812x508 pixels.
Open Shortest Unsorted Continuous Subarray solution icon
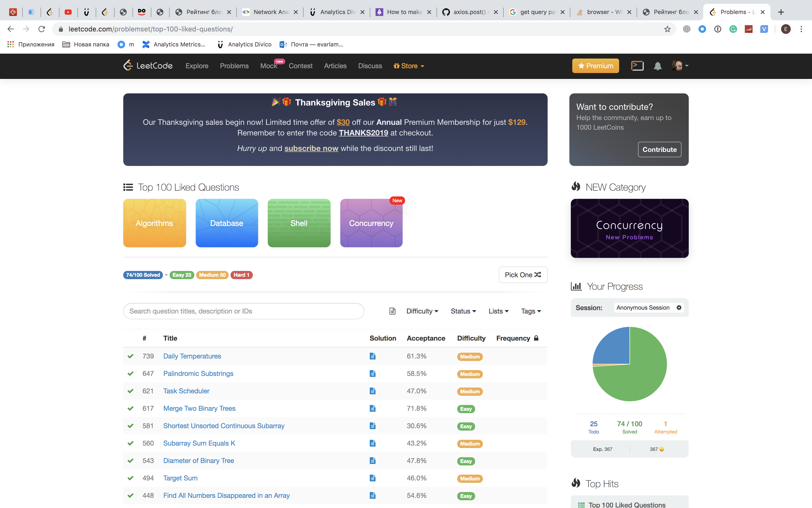click(x=372, y=426)
